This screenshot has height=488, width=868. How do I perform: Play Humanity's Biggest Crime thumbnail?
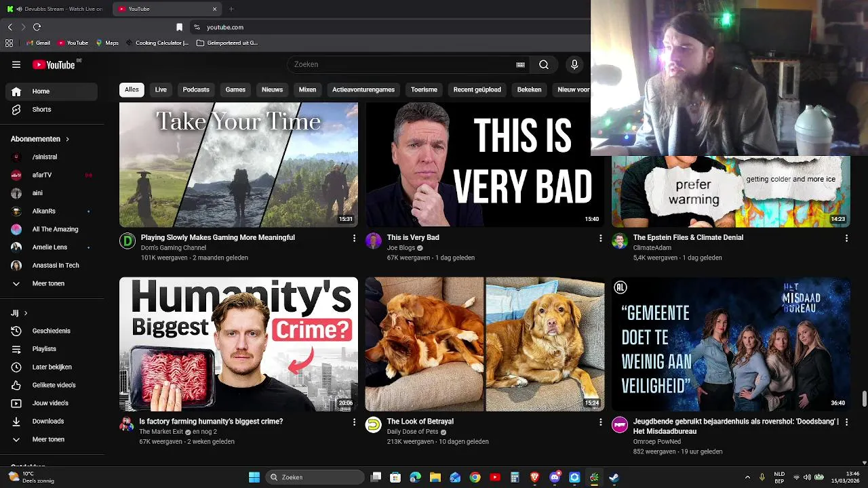(239, 344)
